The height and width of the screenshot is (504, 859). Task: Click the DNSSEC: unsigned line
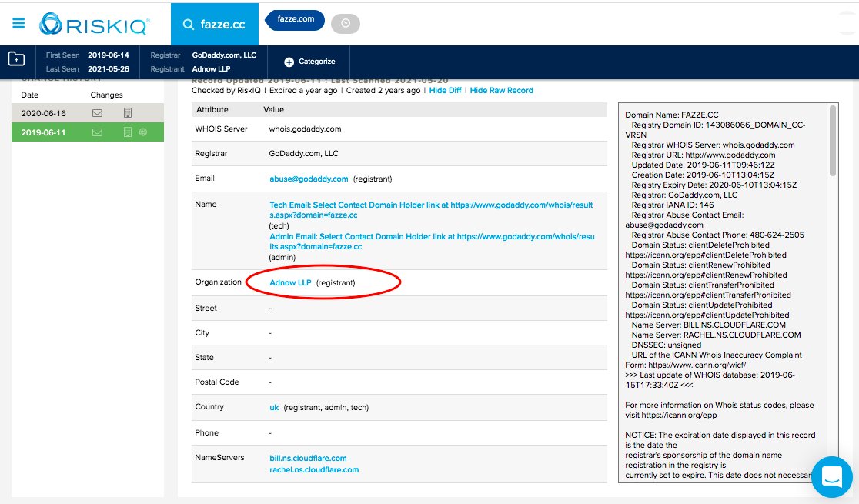pos(666,345)
